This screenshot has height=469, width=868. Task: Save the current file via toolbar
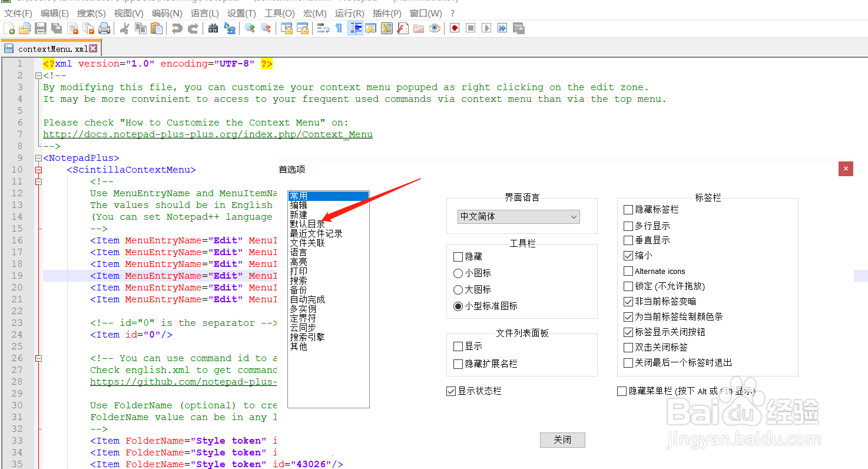(41, 28)
